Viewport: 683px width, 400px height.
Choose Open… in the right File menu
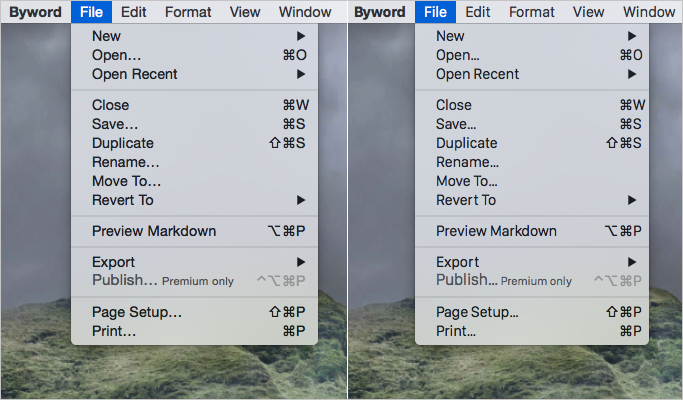(532, 55)
